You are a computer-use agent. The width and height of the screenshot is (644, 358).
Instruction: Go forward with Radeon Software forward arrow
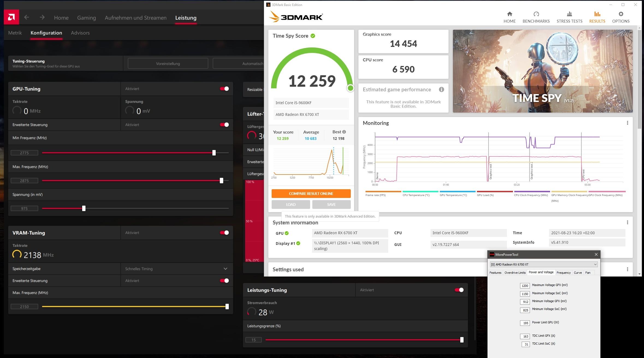(x=42, y=17)
